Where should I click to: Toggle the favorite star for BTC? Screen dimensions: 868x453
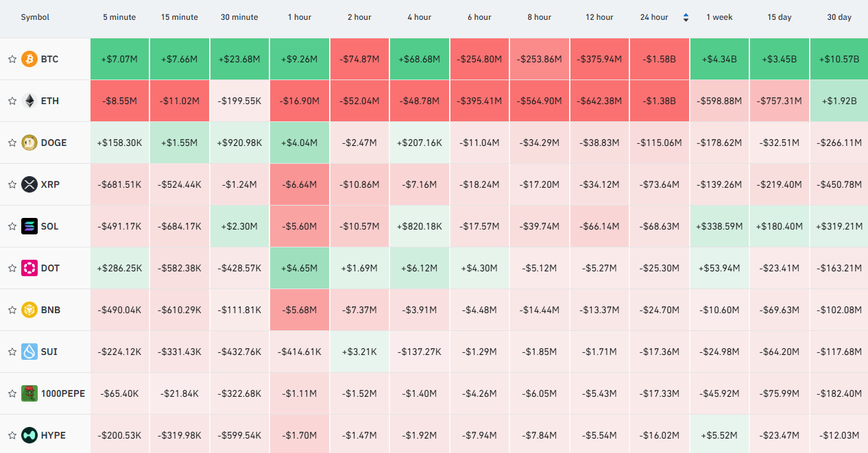pyautogui.click(x=12, y=60)
